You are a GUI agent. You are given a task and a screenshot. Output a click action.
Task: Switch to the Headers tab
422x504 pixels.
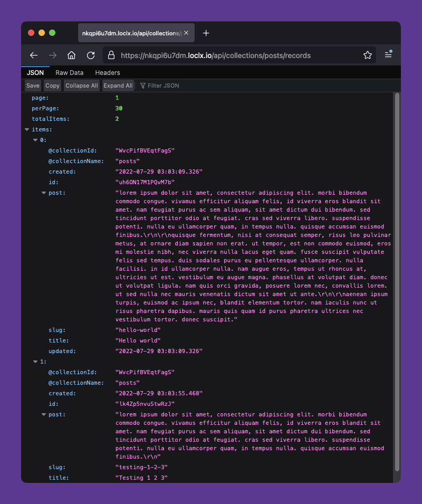[107, 72]
